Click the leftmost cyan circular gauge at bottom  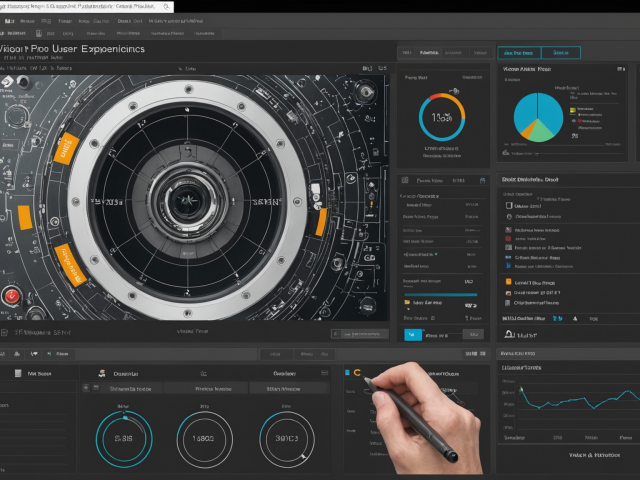(x=123, y=437)
